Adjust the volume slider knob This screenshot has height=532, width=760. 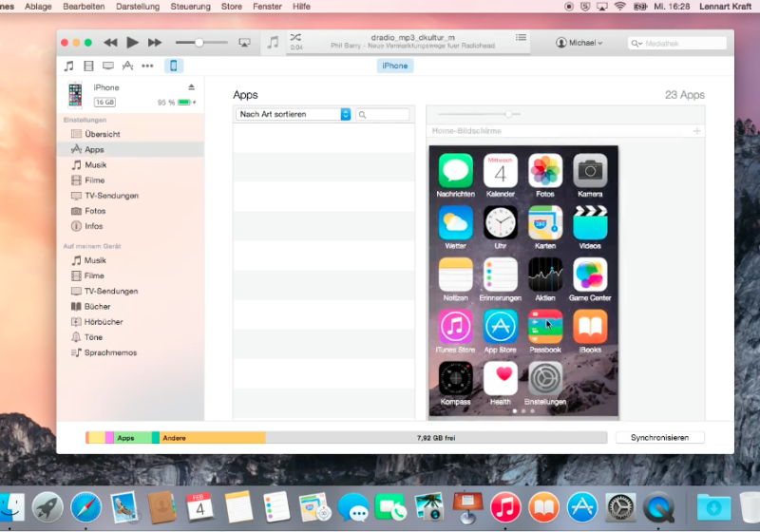(x=199, y=43)
